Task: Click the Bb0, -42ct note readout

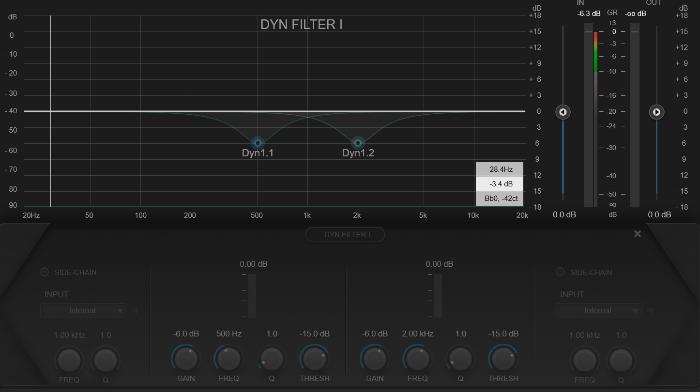Action: pos(500,198)
